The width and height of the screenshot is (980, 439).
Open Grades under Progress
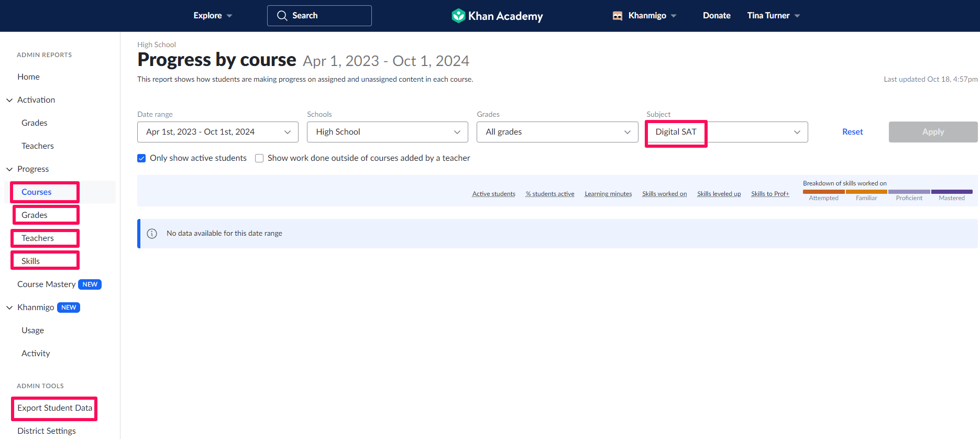point(35,215)
